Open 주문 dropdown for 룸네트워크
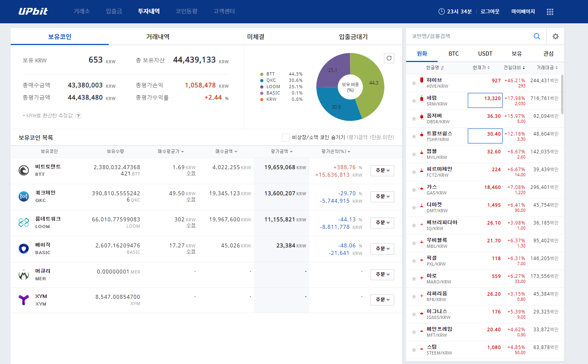 (x=382, y=223)
